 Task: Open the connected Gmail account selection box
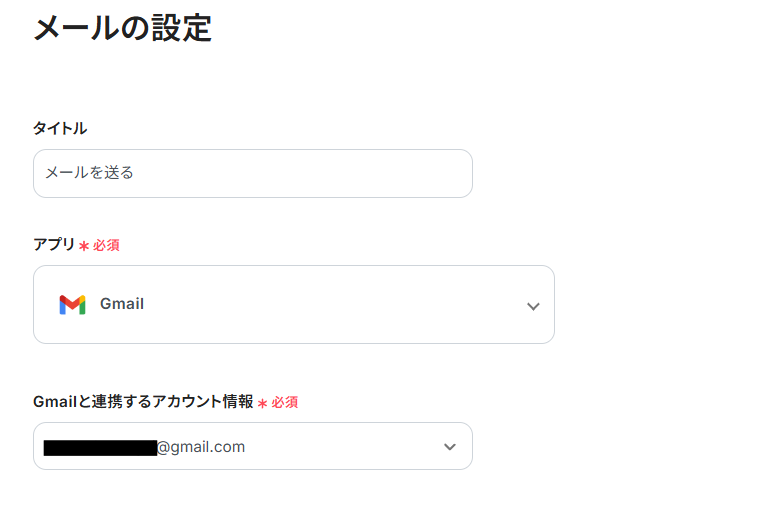coord(252,446)
